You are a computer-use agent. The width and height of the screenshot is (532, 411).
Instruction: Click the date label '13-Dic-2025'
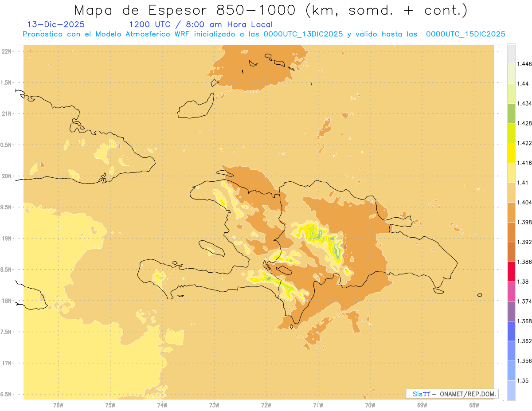coord(56,24)
